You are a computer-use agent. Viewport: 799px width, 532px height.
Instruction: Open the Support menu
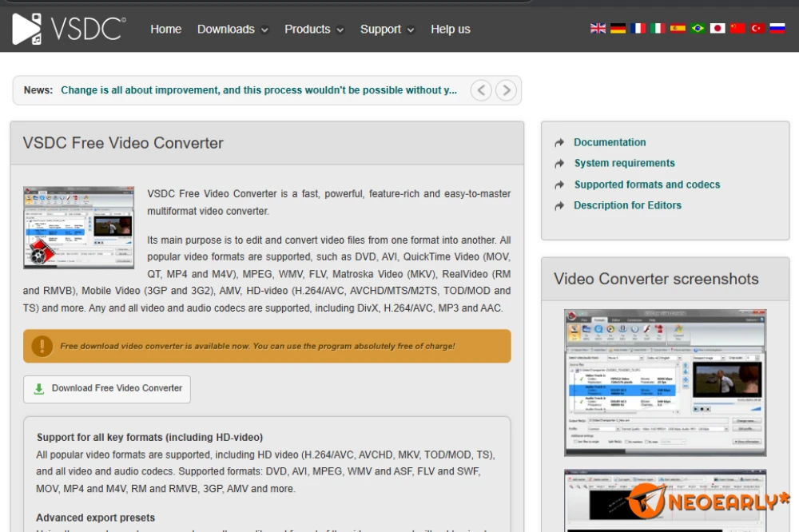coord(380,29)
